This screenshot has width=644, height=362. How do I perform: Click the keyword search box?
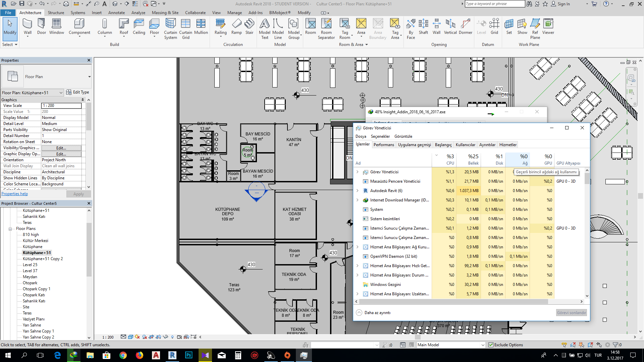[495, 4]
